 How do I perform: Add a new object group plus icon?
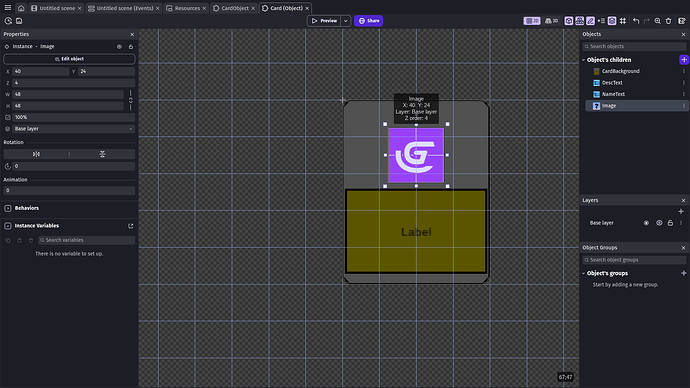click(x=683, y=273)
